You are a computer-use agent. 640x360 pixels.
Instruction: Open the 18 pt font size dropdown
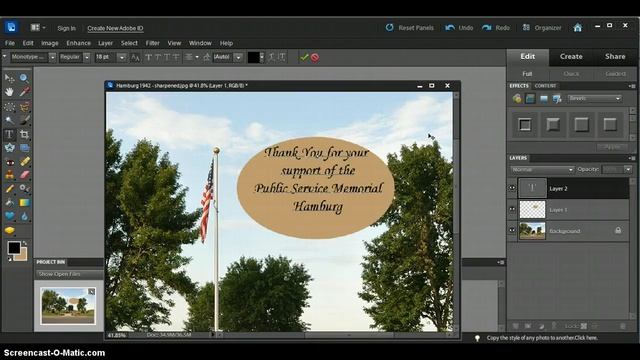tap(122, 58)
